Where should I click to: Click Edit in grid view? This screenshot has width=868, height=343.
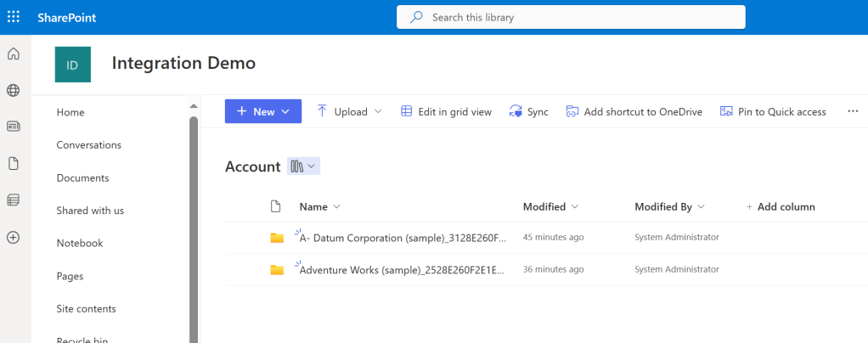point(447,111)
